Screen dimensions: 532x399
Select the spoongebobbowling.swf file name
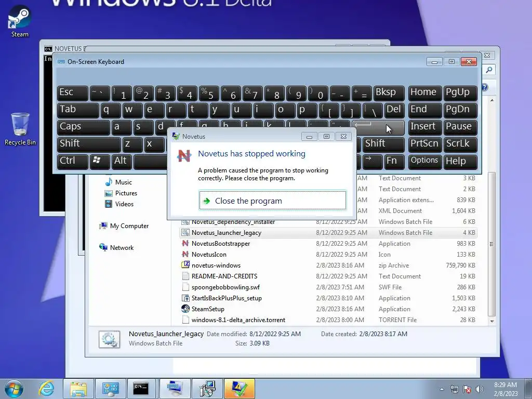(225, 287)
